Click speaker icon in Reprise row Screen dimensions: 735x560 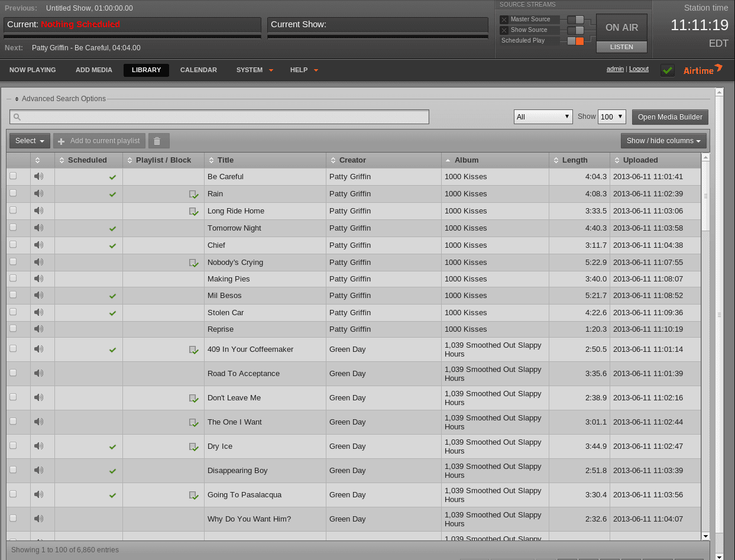[x=39, y=329]
